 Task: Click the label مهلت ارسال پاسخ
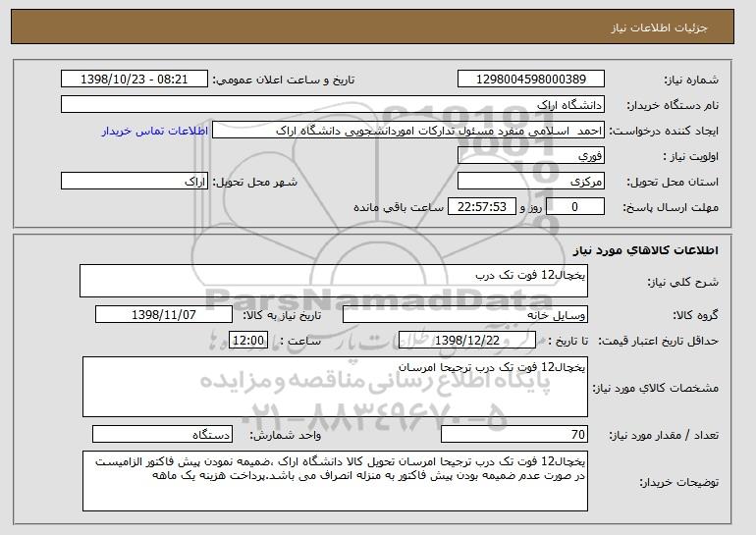click(671, 207)
